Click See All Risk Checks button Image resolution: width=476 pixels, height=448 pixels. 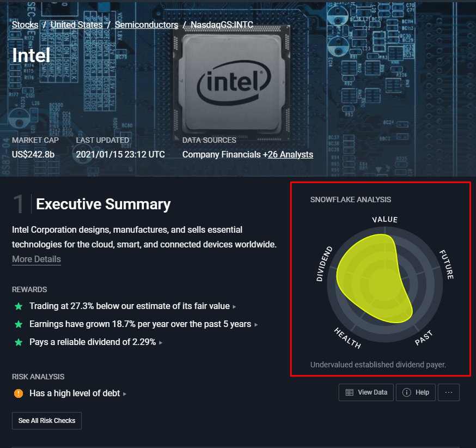tap(47, 421)
